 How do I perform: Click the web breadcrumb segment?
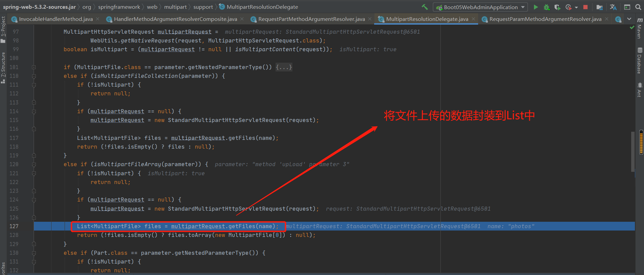152,7
